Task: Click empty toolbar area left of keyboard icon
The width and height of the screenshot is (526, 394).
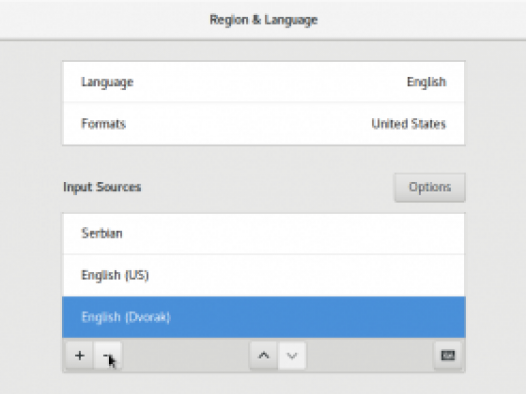Action: [370, 355]
